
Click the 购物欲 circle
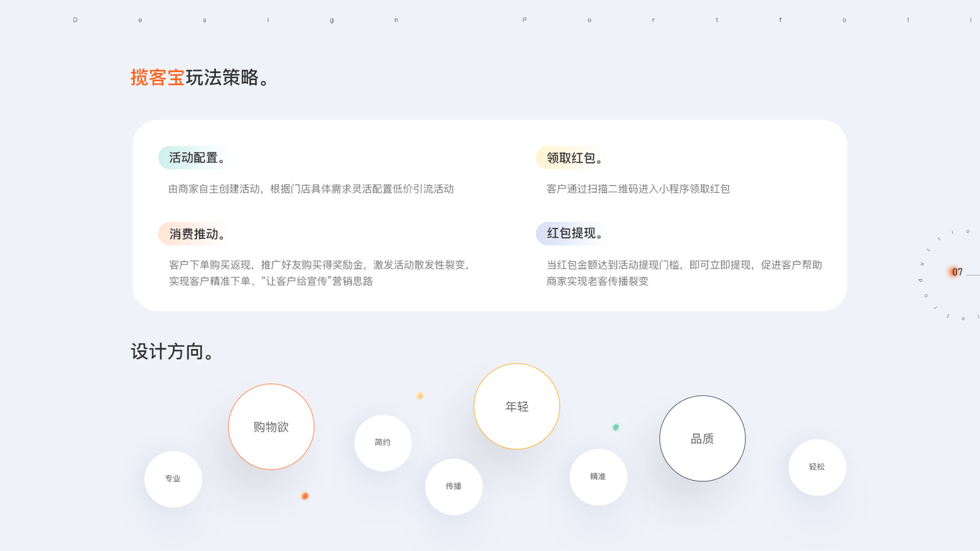[x=271, y=427]
